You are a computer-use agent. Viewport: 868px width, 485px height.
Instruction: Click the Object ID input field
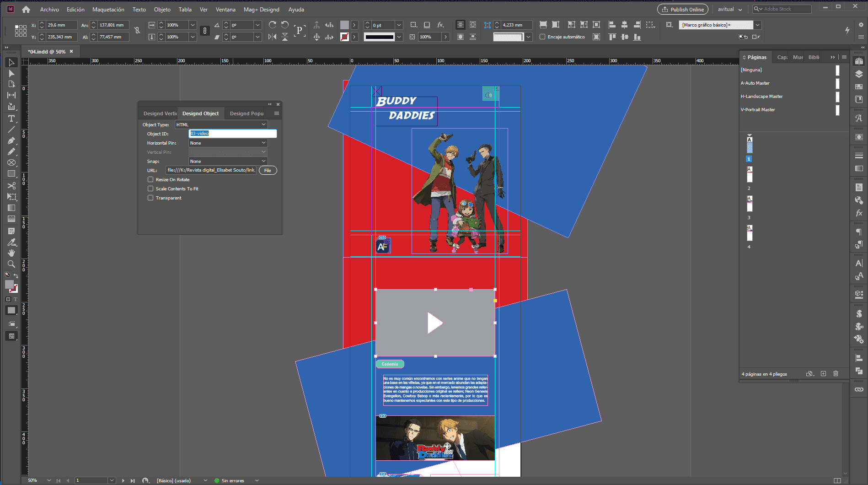point(232,134)
